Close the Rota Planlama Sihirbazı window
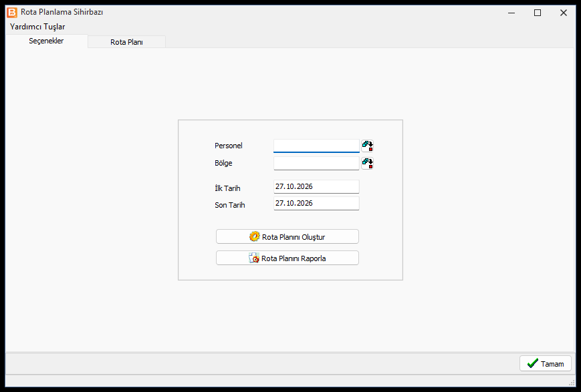Image resolution: width=581 pixels, height=392 pixels. [x=563, y=13]
